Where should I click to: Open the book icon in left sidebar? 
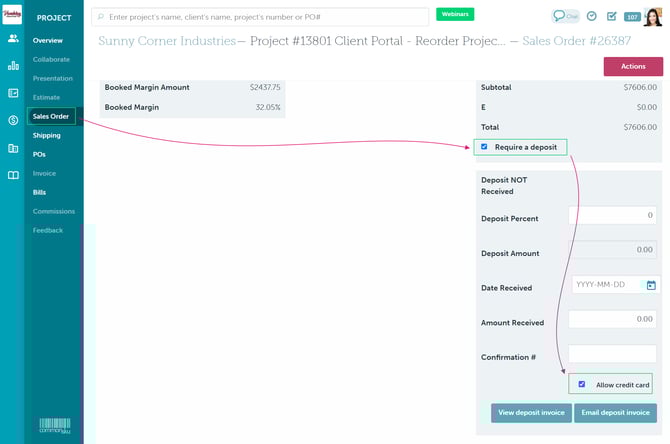coord(13,175)
